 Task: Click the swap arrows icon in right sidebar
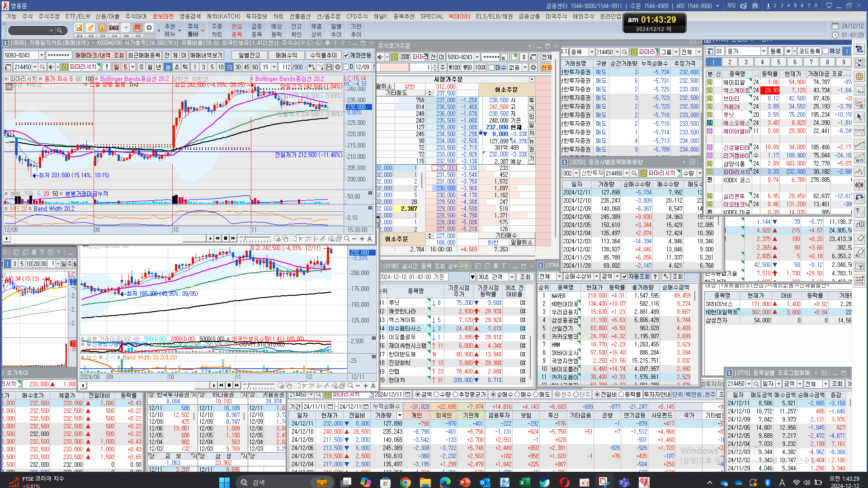859,49
